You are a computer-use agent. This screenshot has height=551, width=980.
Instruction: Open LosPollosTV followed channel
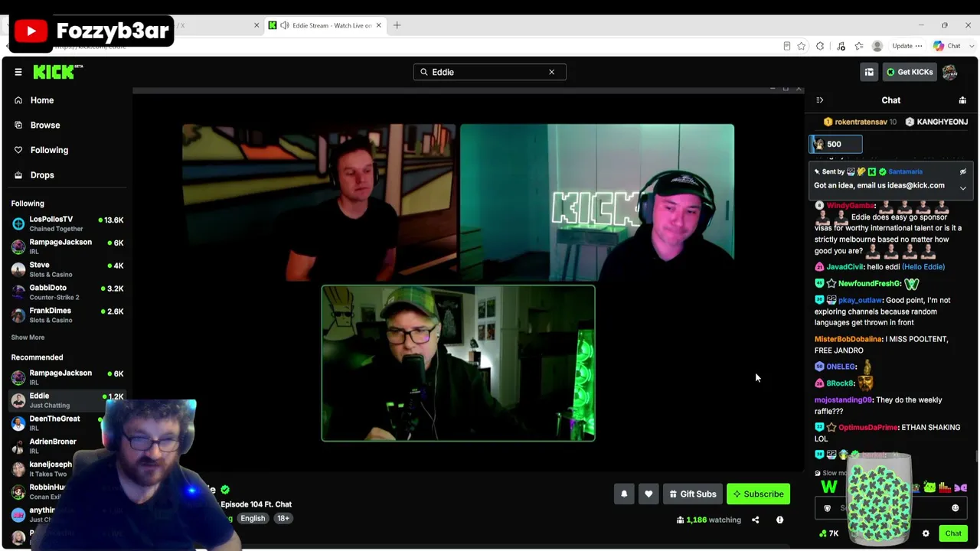coord(67,223)
